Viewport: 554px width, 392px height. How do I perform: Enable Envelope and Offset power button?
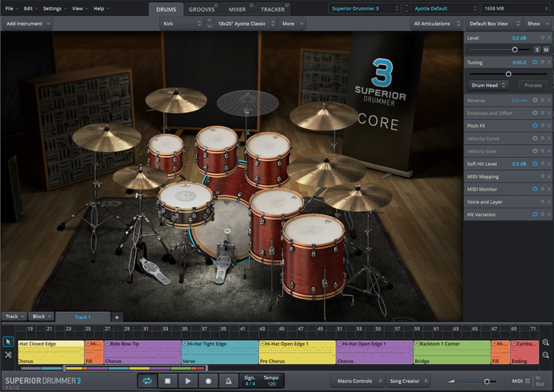[x=535, y=113]
